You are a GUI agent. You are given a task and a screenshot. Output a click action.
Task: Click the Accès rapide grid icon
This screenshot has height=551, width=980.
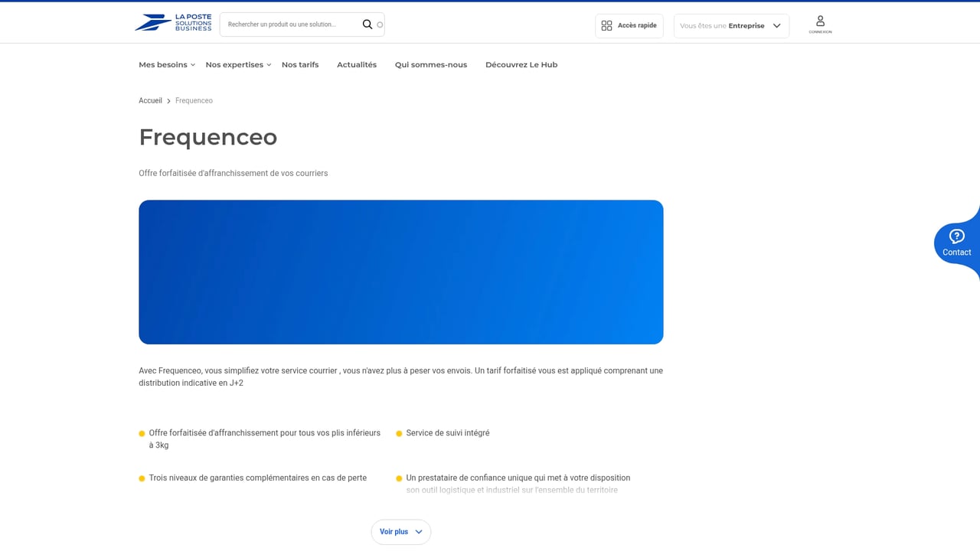point(607,25)
